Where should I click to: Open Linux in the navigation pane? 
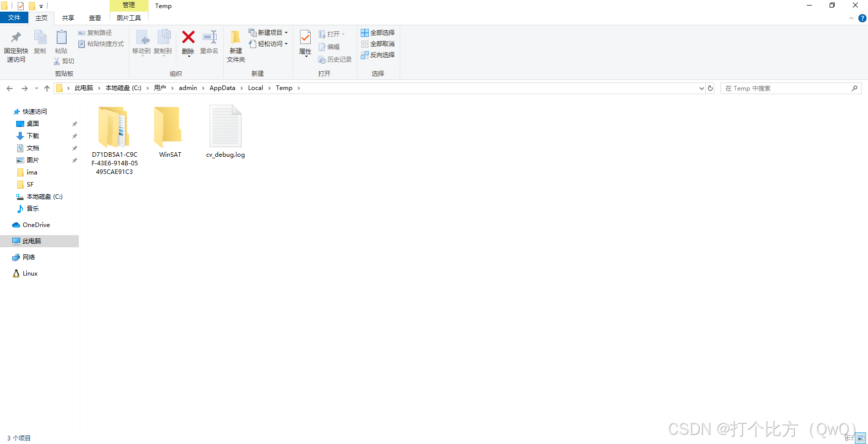point(25,274)
